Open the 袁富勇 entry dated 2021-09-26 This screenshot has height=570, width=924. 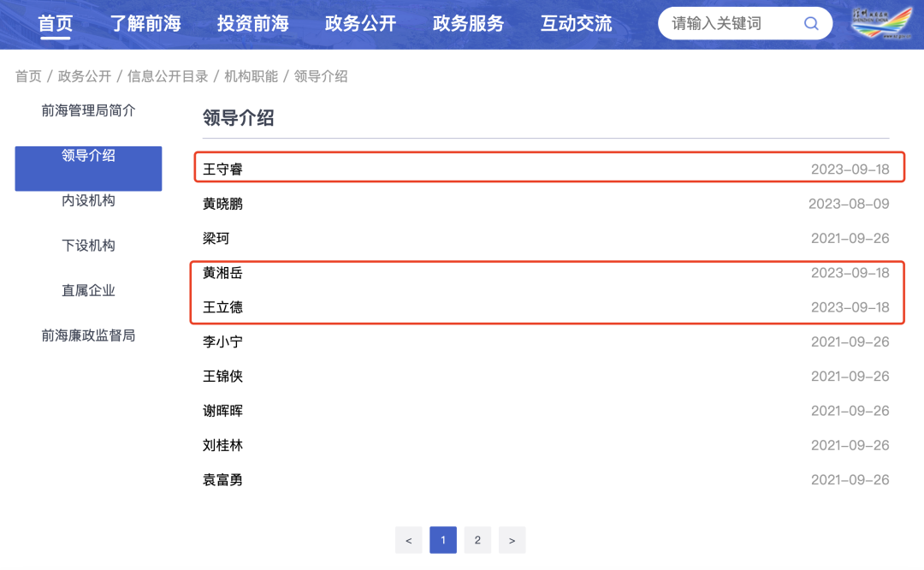tap(221, 479)
